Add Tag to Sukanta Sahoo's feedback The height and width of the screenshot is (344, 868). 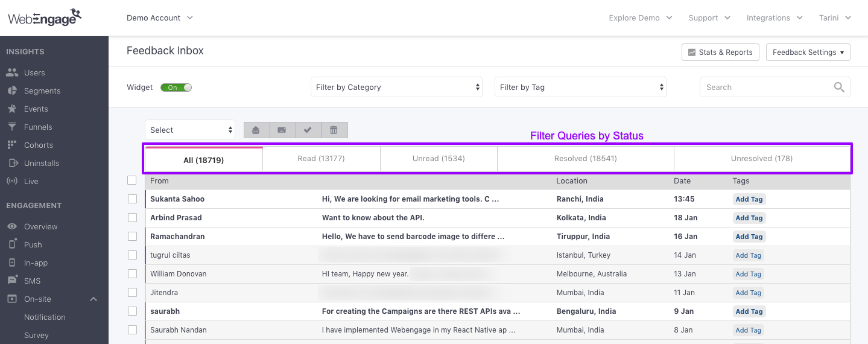749,199
